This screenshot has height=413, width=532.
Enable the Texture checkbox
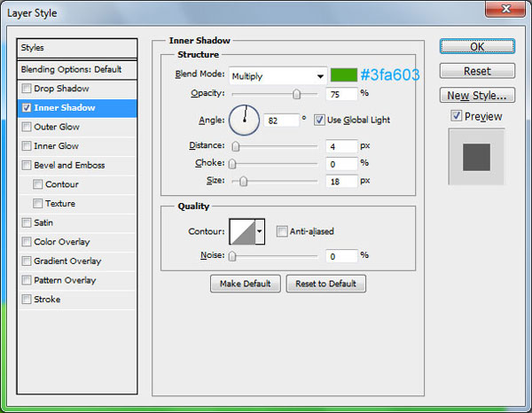[x=37, y=204]
